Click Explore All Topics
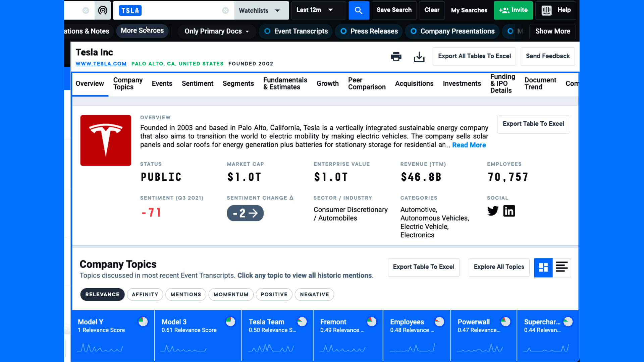This screenshot has height=362, width=644. click(499, 267)
